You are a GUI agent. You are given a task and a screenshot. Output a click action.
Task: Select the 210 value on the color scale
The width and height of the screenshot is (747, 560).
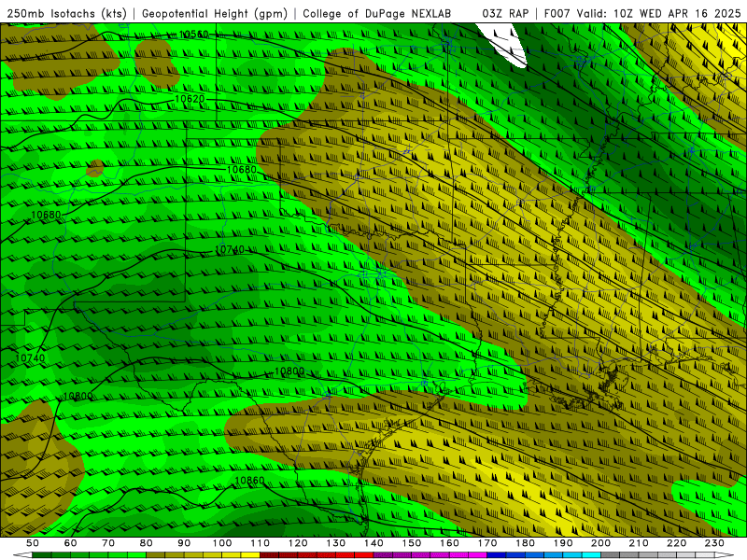click(639, 543)
